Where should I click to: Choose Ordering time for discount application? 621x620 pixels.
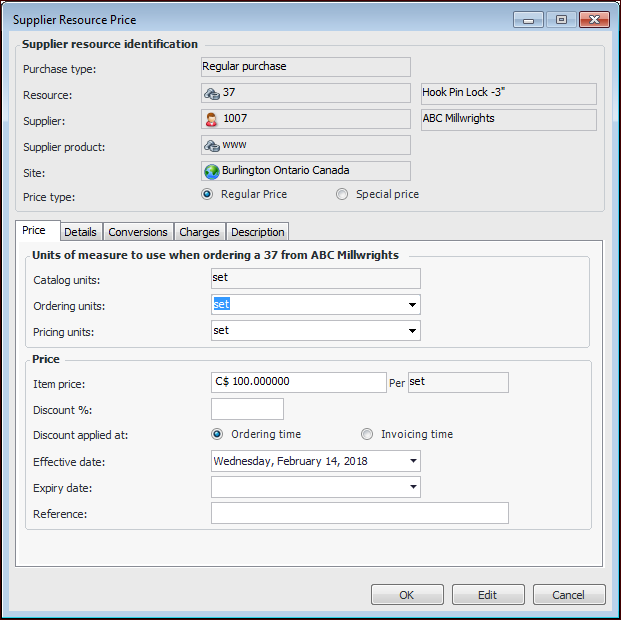click(x=217, y=434)
